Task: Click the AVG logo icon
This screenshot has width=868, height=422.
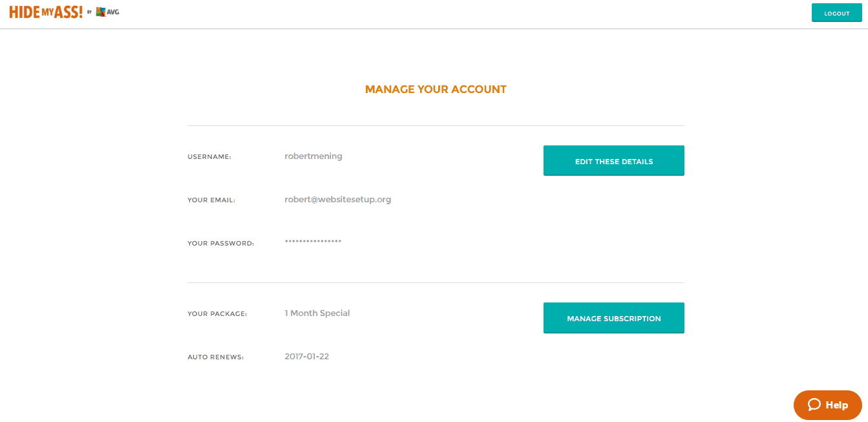Action: tap(101, 12)
